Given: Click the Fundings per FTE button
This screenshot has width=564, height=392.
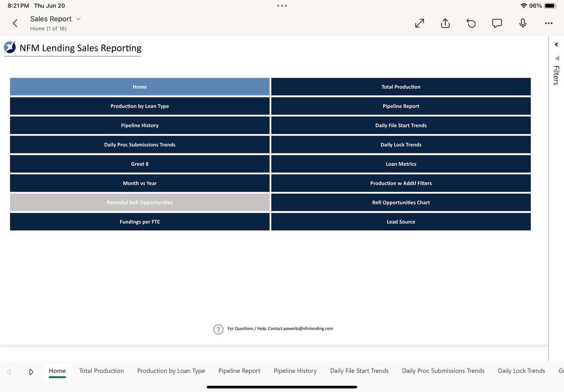Looking at the screenshot, I should [x=140, y=222].
